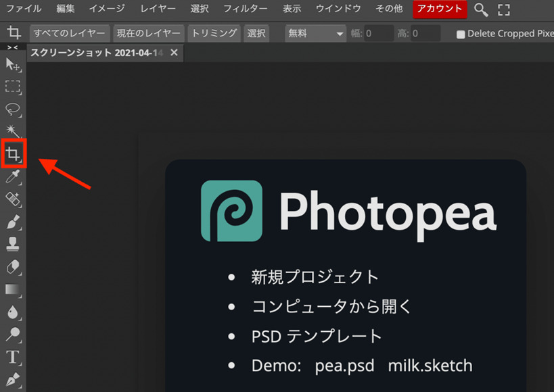The height and width of the screenshot is (392, 554).
Task: Click the 選択 button in options bar
Action: 256,34
